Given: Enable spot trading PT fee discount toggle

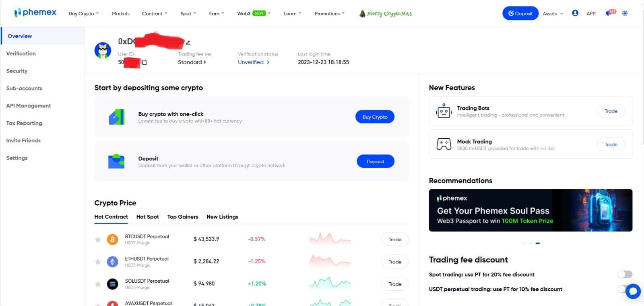Looking at the screenshot, I should (x=625, y=274).
